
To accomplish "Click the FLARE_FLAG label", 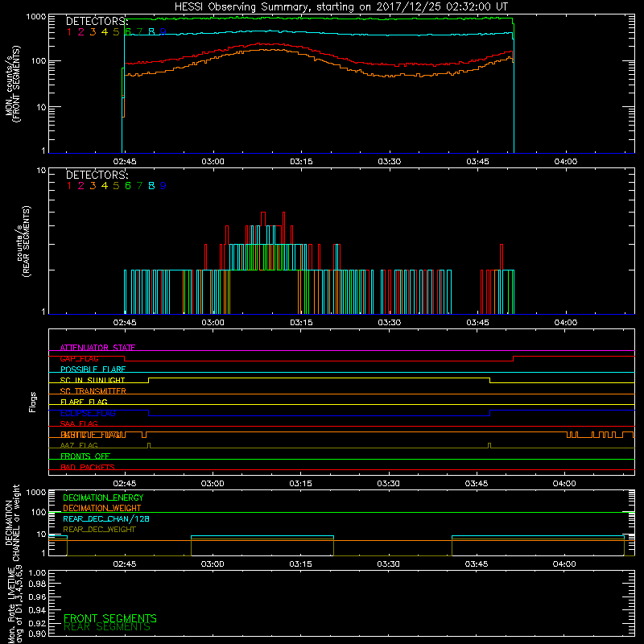I will click(x=84, y=402).
